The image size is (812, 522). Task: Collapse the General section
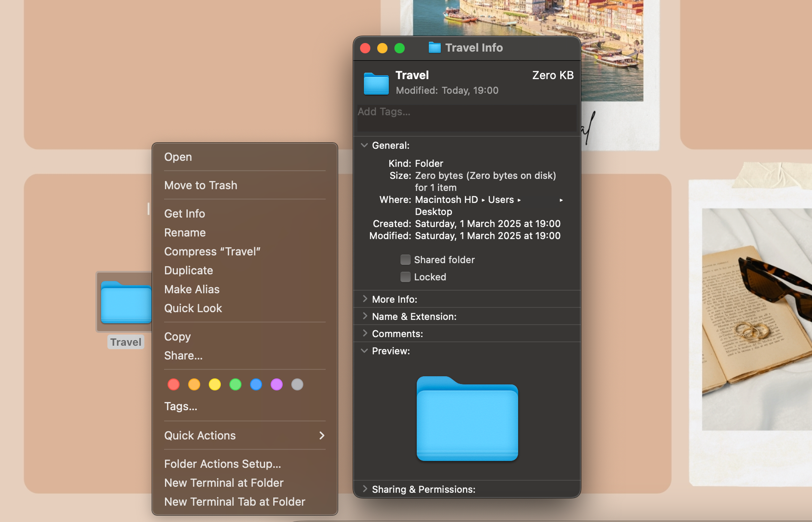pyautogui.click(x=364, y=145)
